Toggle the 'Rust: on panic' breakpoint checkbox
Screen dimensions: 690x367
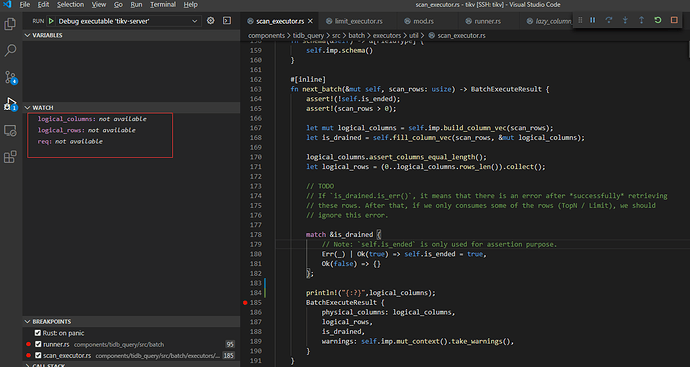pyautogui.click(x=38, y=333)
